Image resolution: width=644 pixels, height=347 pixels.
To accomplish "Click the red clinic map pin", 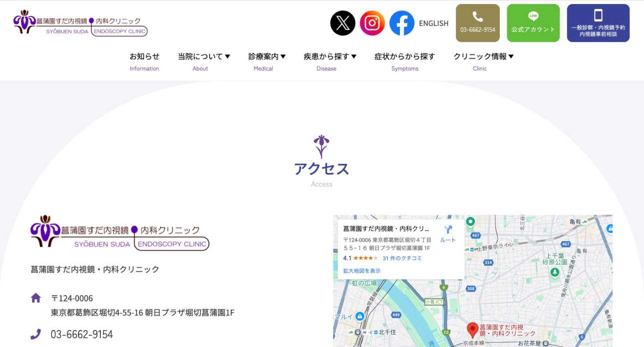I will click(x=472, y=330).
